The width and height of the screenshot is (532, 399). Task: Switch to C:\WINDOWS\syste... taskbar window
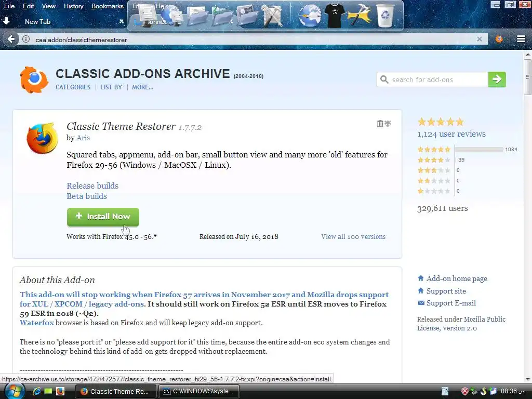pos(199,391)
